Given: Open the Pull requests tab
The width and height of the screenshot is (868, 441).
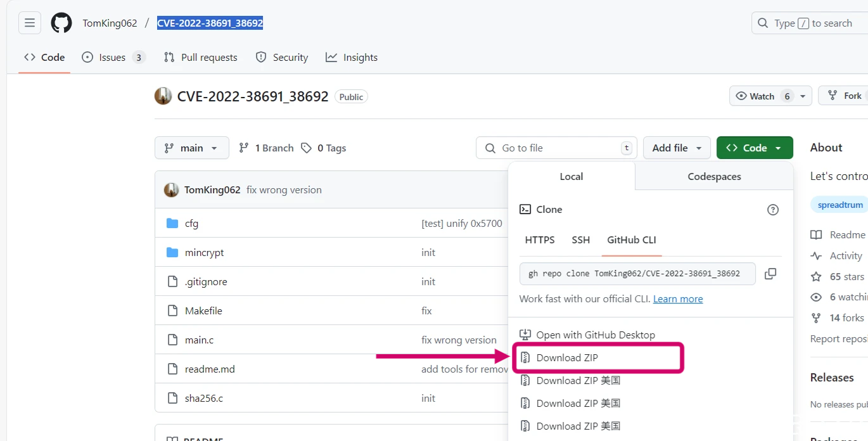Looking at the screenshot, I should 200,57.
